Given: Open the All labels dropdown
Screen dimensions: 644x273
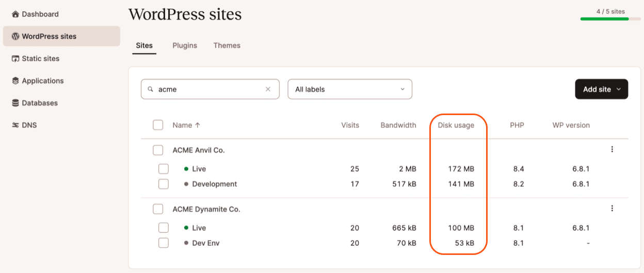Looking at the screenshot, I should (349, 89).
